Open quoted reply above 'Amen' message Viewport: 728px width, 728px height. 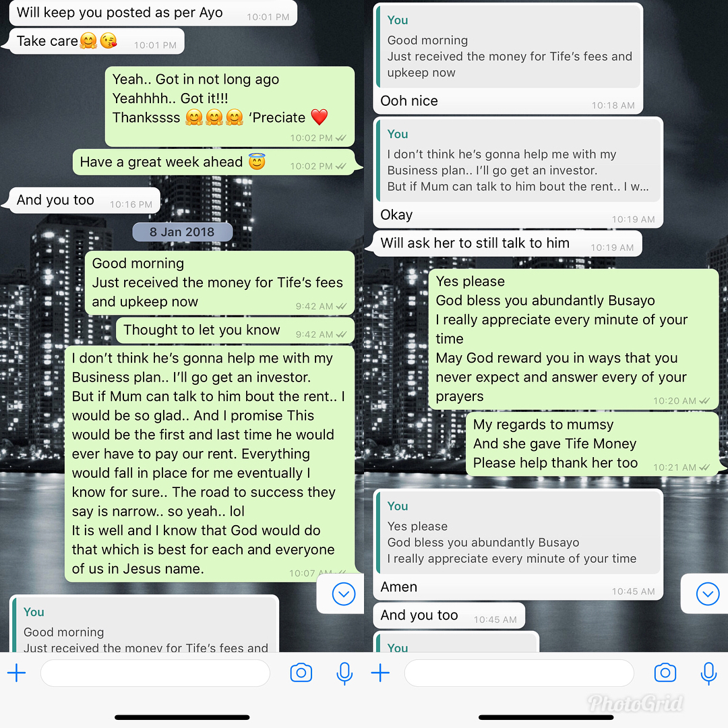[x=518, y=532]
